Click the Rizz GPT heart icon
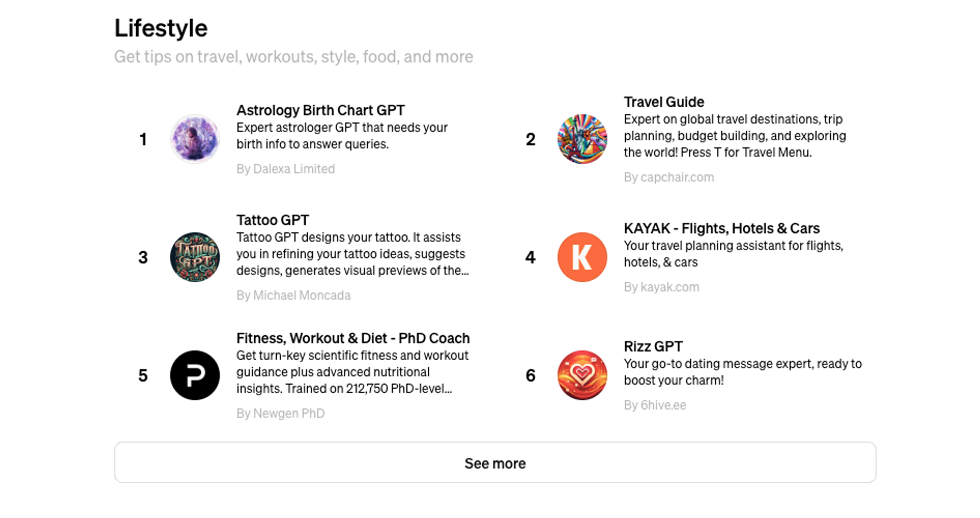 [x=582, y=375]
